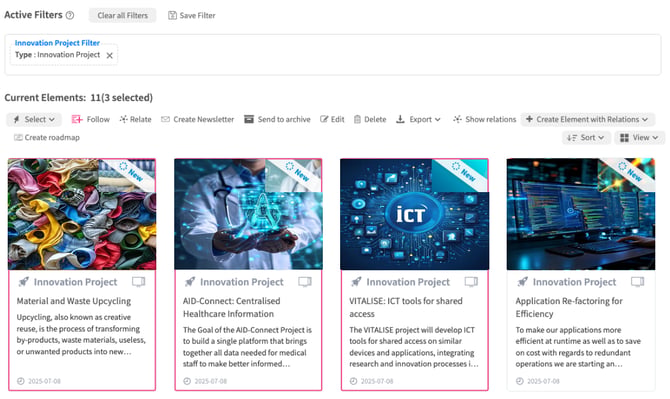Remove the Type: Innovation Project filter chip

[109, 56]
